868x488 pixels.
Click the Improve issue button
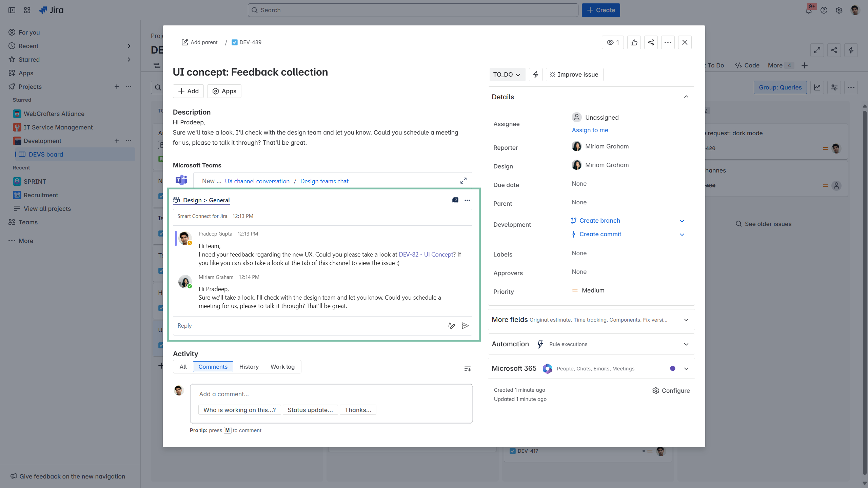tap(574, 75)
